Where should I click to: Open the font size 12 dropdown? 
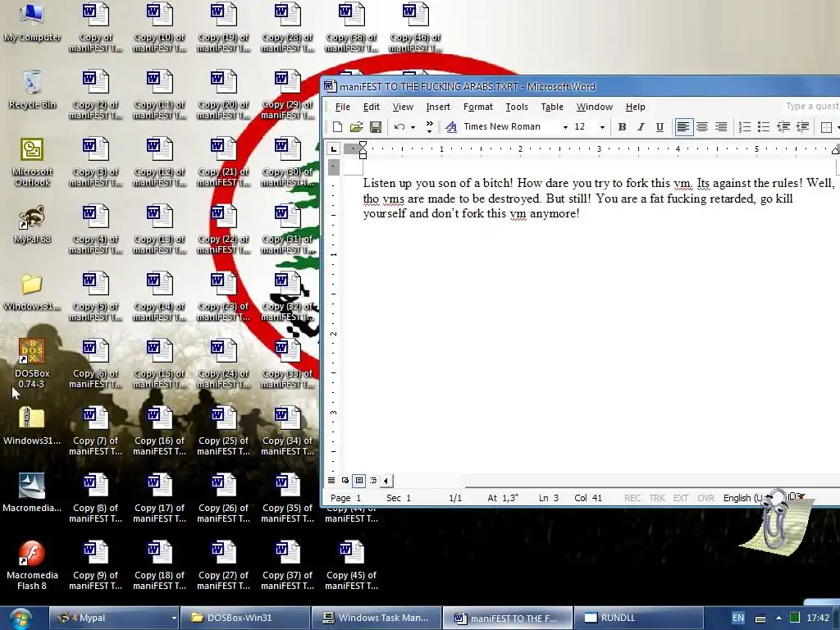pyautogui.click(x=602, y=127)
